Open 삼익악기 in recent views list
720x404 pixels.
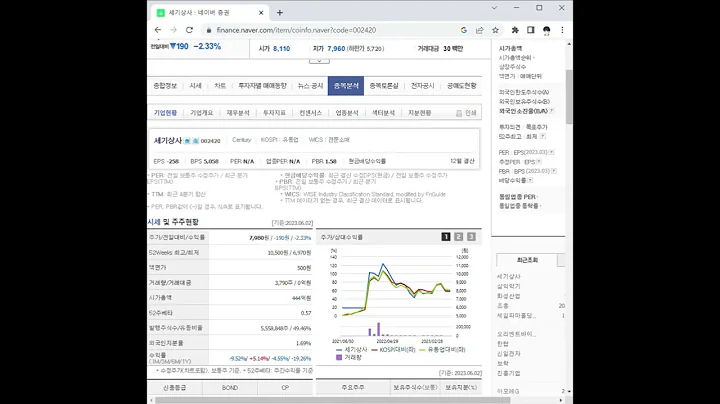(509, 286)
